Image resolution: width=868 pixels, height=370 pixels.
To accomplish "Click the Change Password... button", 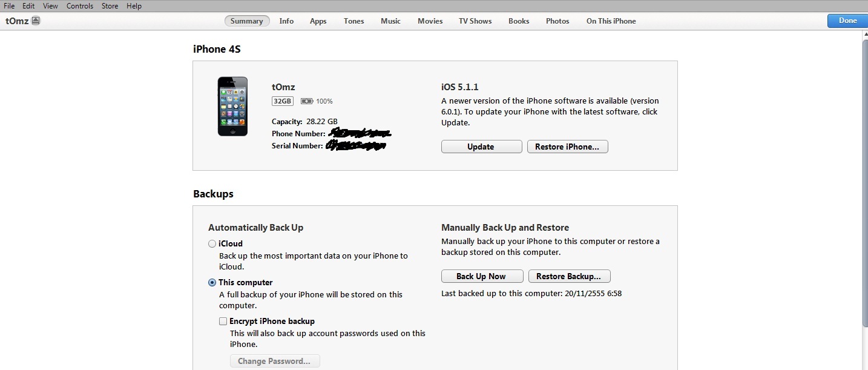I will [275, 362].
